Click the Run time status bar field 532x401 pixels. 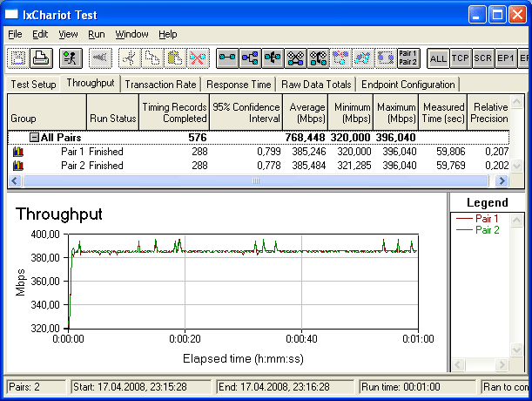click(417, 387)
